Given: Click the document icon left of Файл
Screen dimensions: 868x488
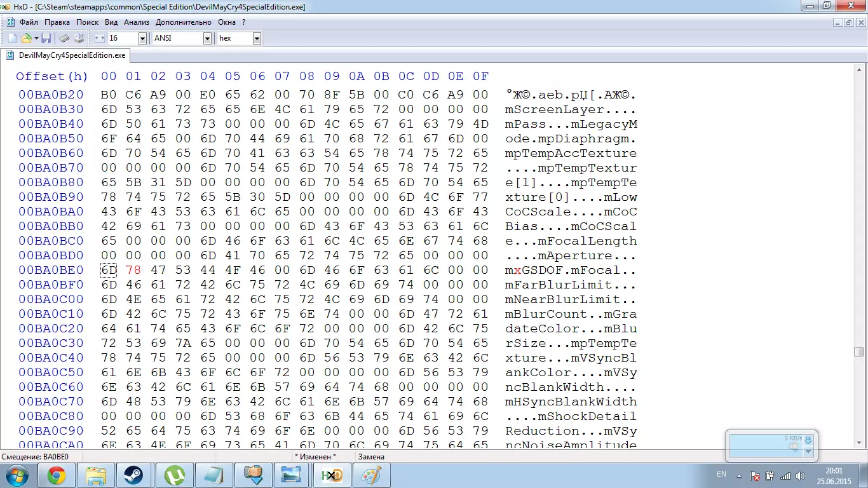Looking at the screenshot, I should 11,22.
